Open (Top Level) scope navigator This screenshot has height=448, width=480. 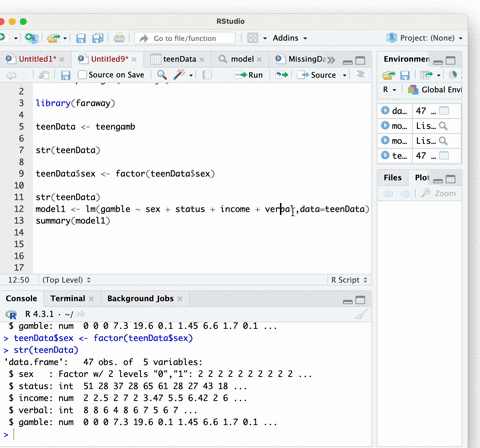tap(66, 280)
